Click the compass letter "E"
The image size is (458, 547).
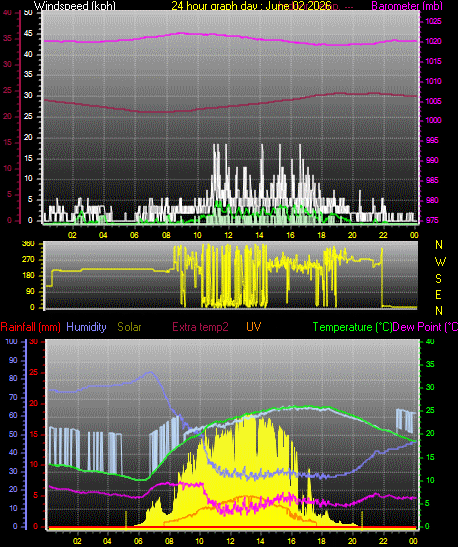click(439, 295)
